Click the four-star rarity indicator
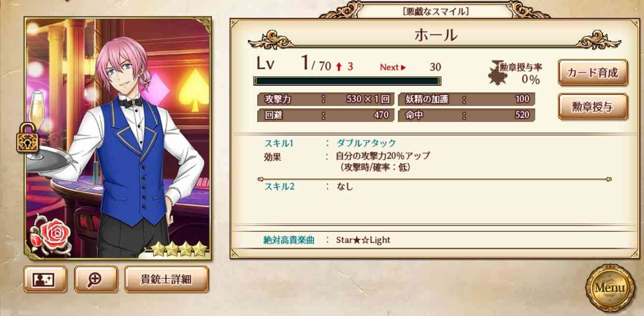 179,249
